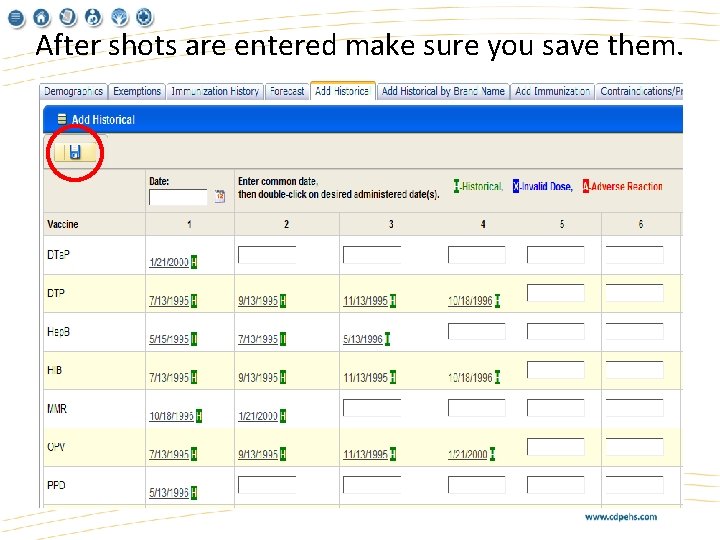The image size is (720, 540).
Task: Click the mother and child circle icon
Action: (94, 17)
